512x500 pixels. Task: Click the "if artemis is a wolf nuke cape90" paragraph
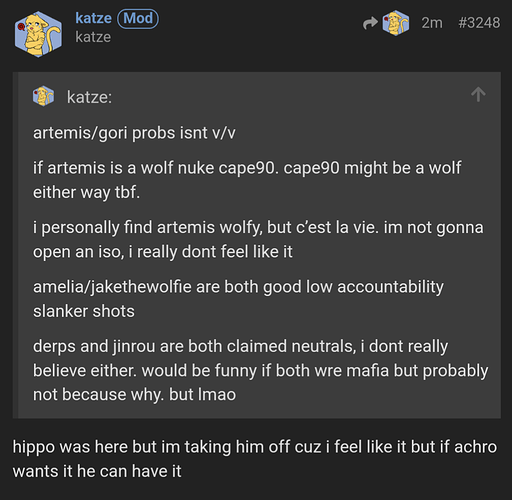pyautogui.click(x=247, y=180)
